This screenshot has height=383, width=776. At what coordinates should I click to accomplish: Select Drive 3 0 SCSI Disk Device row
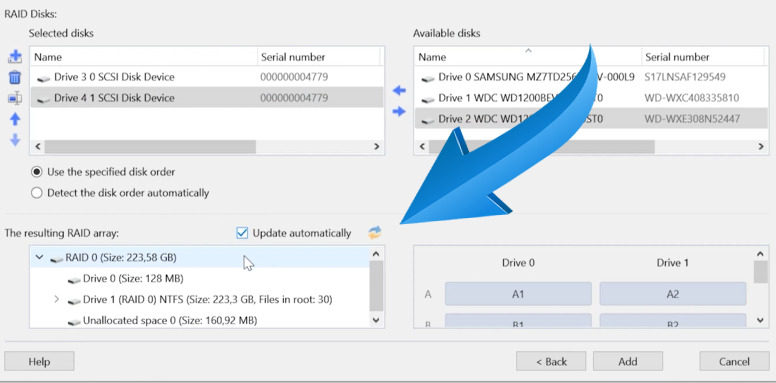[x=207, y=77]
